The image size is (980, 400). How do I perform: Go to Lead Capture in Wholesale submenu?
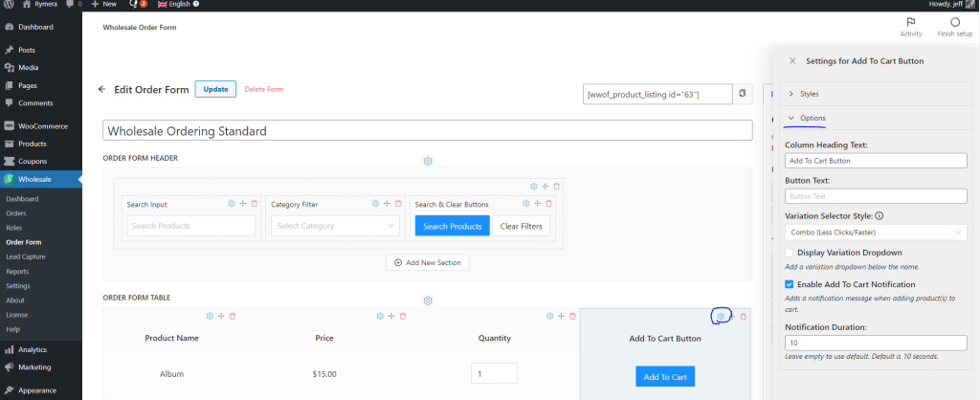[x=25, y=257]
